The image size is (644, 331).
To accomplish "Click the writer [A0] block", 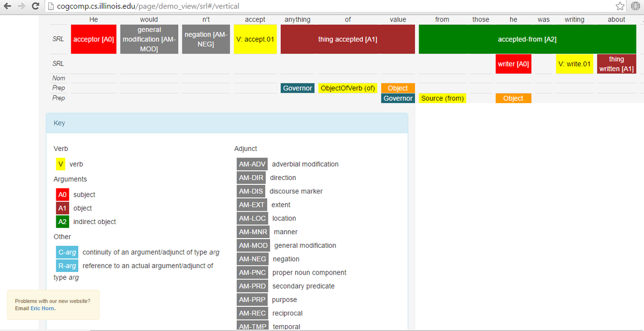I will [514, 64].
